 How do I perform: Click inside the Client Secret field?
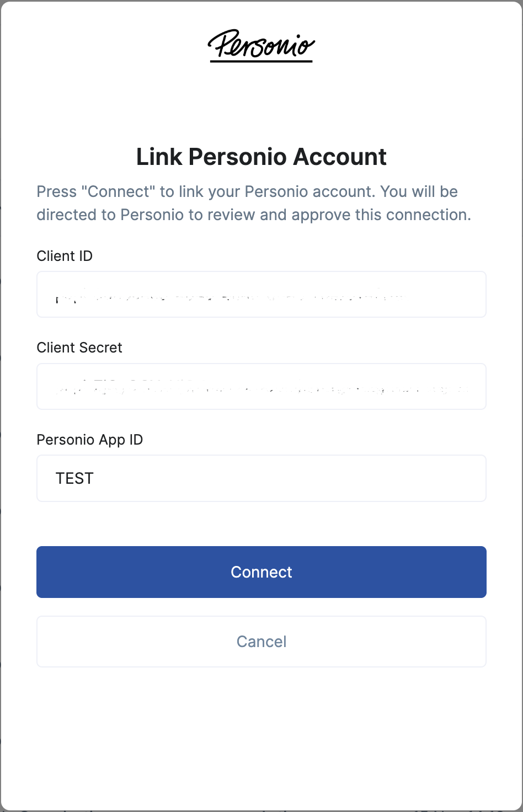(x=261, y=386)
